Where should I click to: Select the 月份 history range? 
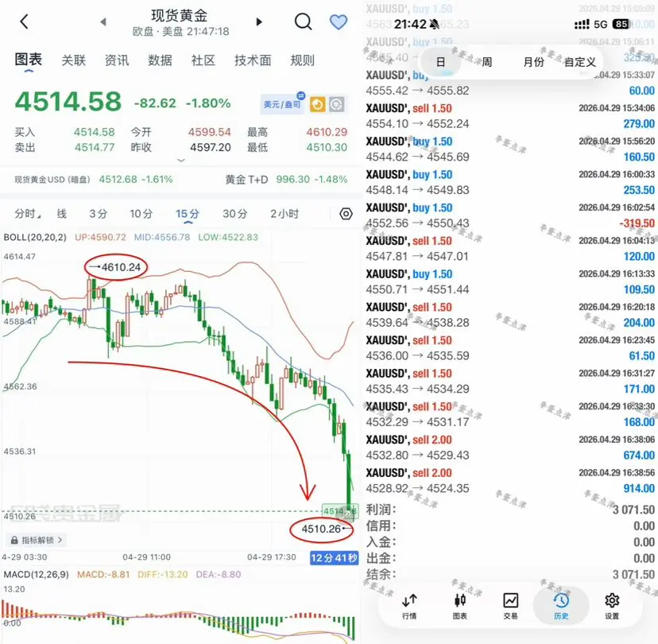[533, 62]
